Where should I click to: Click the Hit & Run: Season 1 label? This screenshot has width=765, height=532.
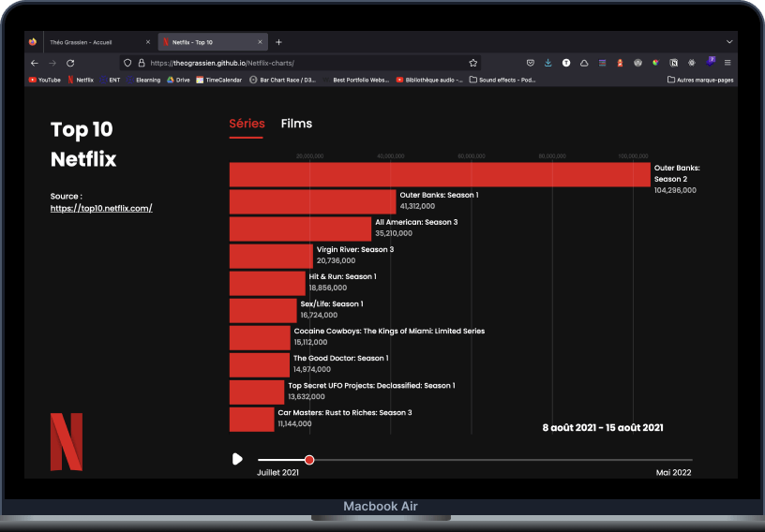pos(342,276)
